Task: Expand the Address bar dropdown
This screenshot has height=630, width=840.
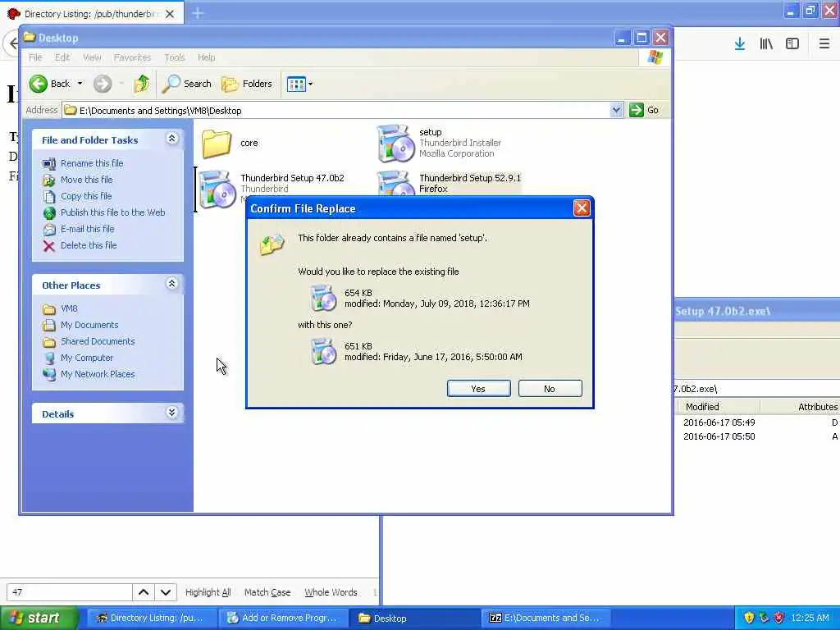Action: (616, 110)
